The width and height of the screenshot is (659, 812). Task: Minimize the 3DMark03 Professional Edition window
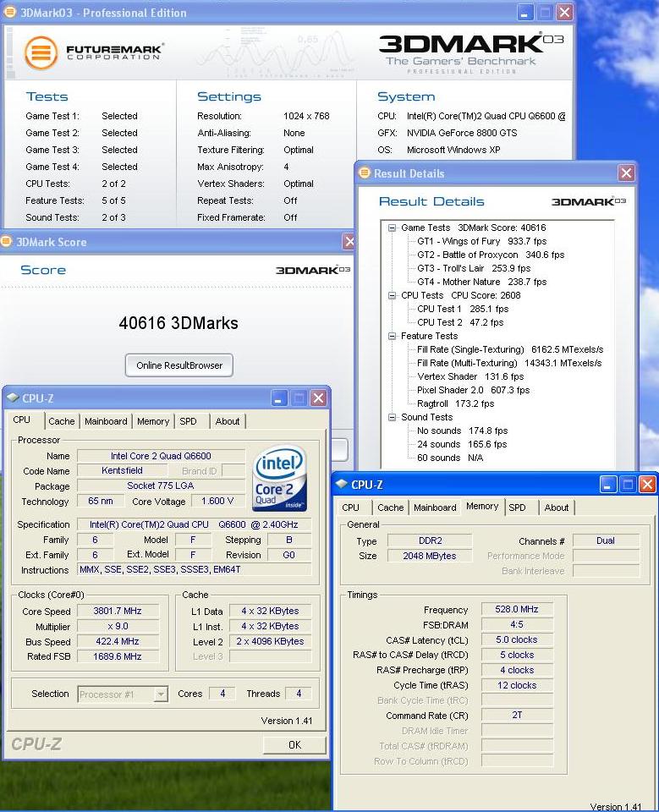(525, 13)
